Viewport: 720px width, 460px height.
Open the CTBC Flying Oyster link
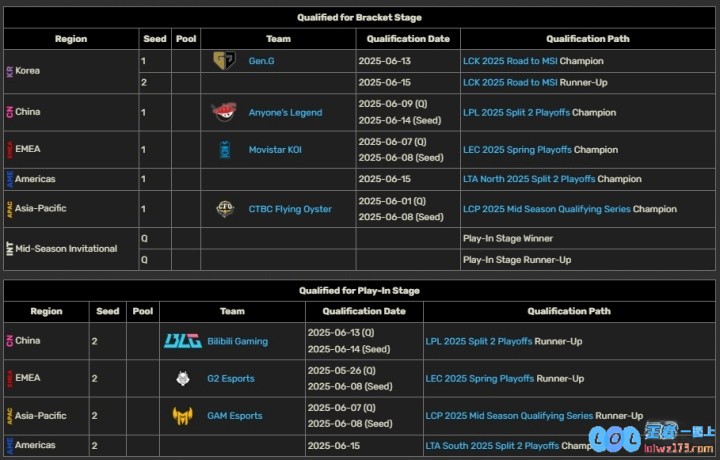[290, 209]
